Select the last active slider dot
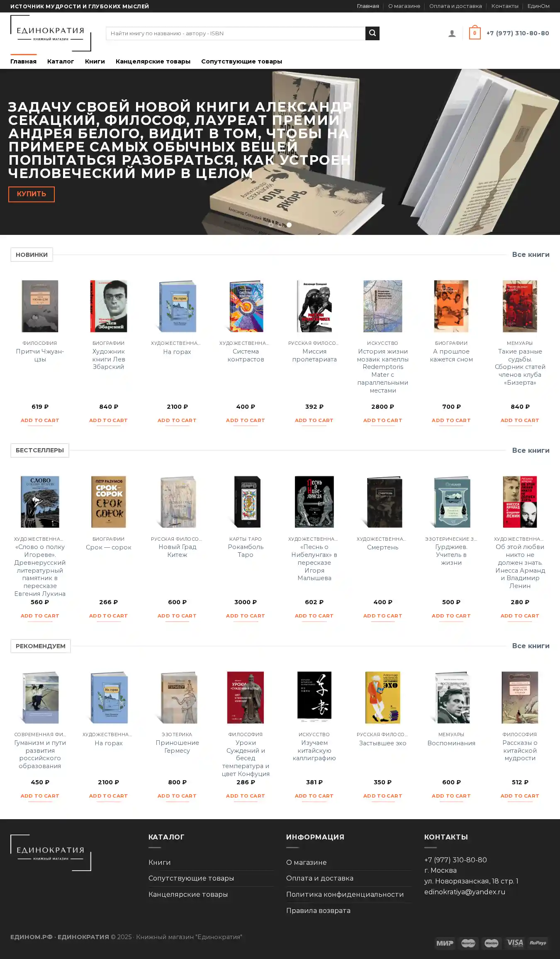The height and width of the screenshot is (959, 560). tap(289, 224)
